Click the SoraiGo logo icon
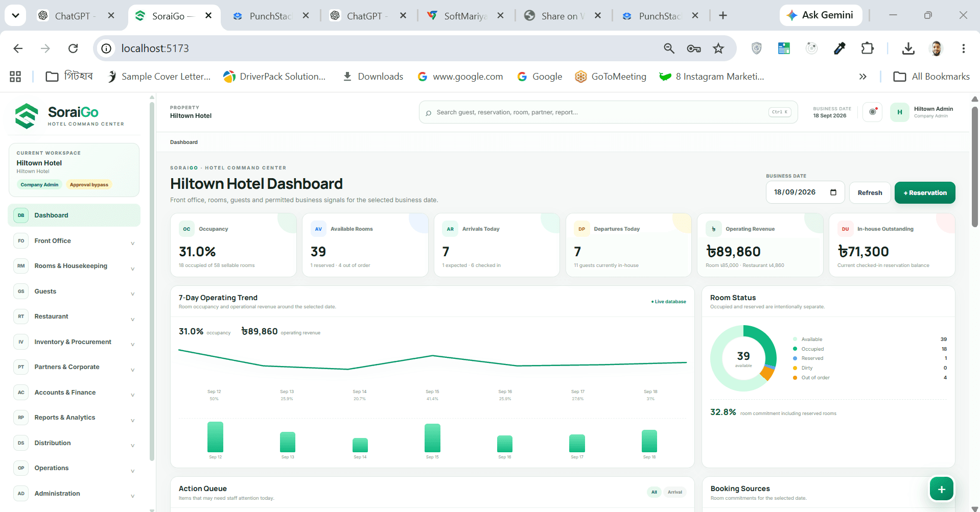980x512 pixels. click(27, 116)
